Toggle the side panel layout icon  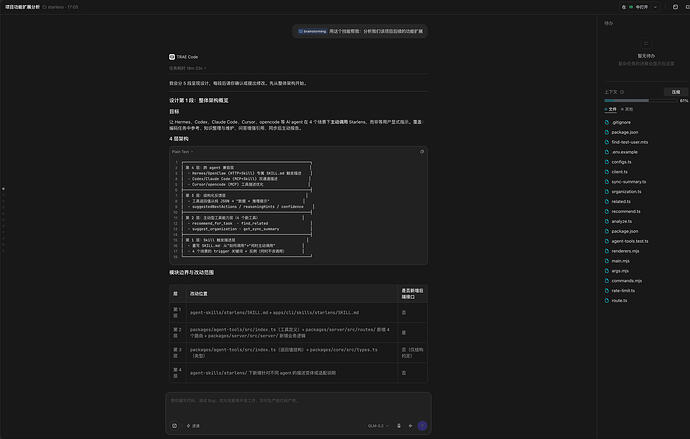687,7
